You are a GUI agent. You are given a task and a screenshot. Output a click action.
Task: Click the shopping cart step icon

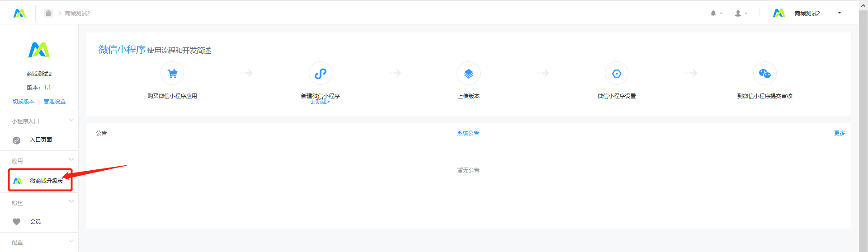[172, 73]
